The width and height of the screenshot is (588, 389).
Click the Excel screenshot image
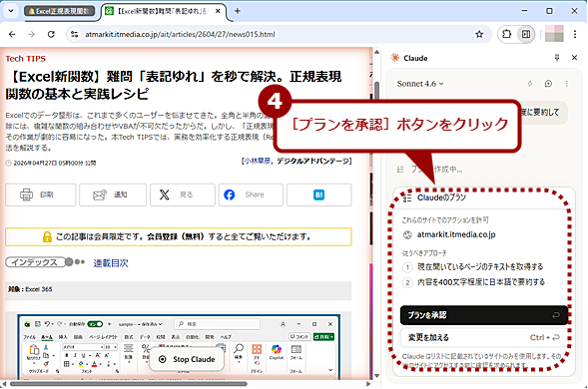pos(179,347)
